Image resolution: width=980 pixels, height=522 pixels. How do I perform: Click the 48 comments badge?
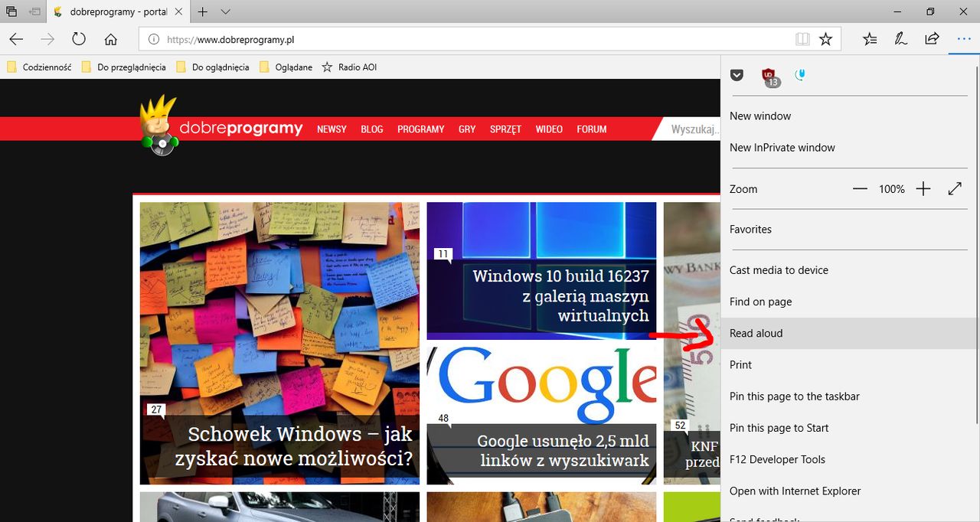coord(444,419)
